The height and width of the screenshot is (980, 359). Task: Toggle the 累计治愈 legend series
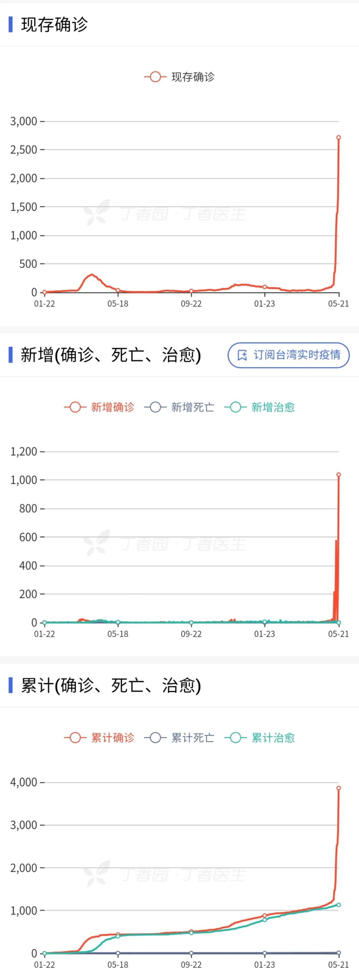point(259,738)
